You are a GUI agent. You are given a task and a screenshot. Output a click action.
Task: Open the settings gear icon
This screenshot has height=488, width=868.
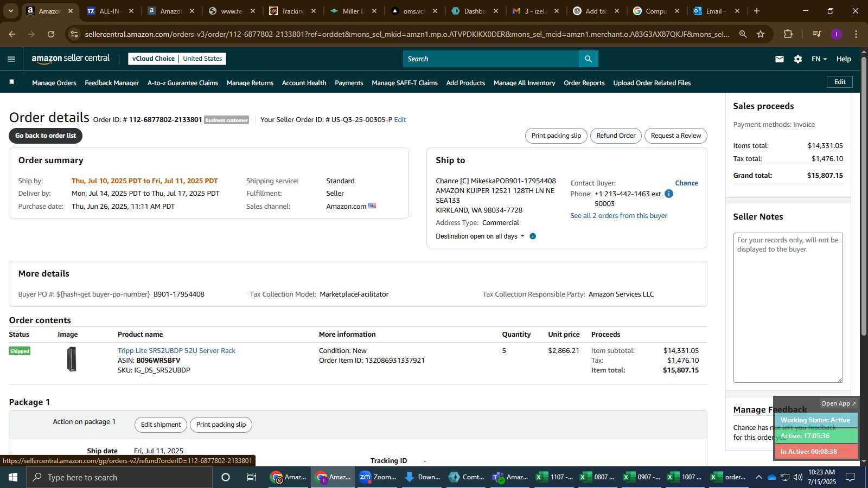coord(798,59)
